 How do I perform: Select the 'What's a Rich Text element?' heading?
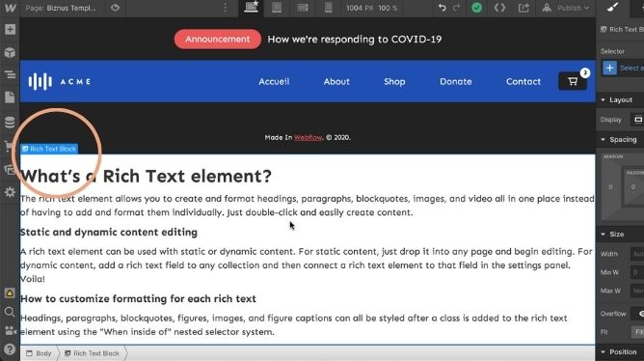coord(146,176)
